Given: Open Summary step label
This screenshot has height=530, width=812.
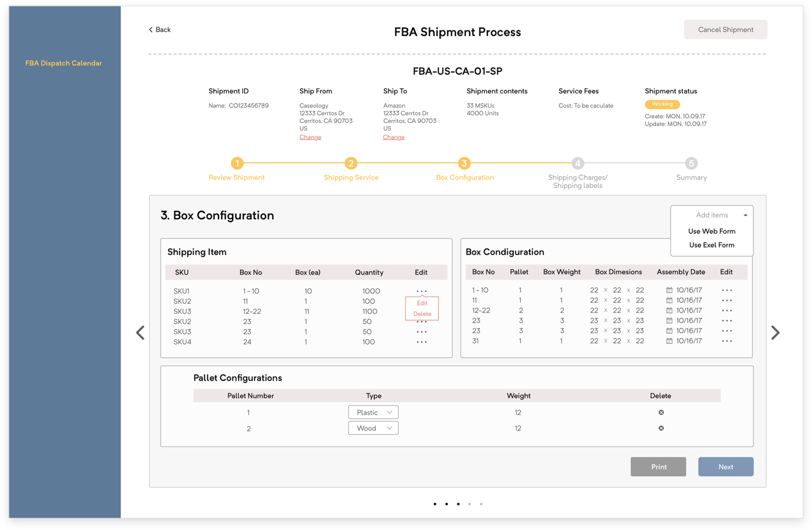Looking at the screenshot, I should [x=691, y=177].
